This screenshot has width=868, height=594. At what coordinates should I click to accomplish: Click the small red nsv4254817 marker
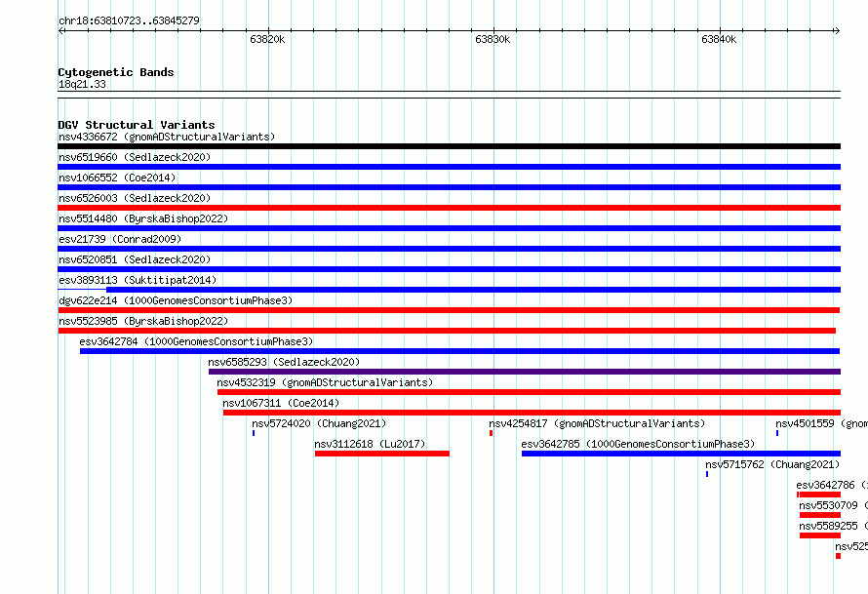point(491,433)
